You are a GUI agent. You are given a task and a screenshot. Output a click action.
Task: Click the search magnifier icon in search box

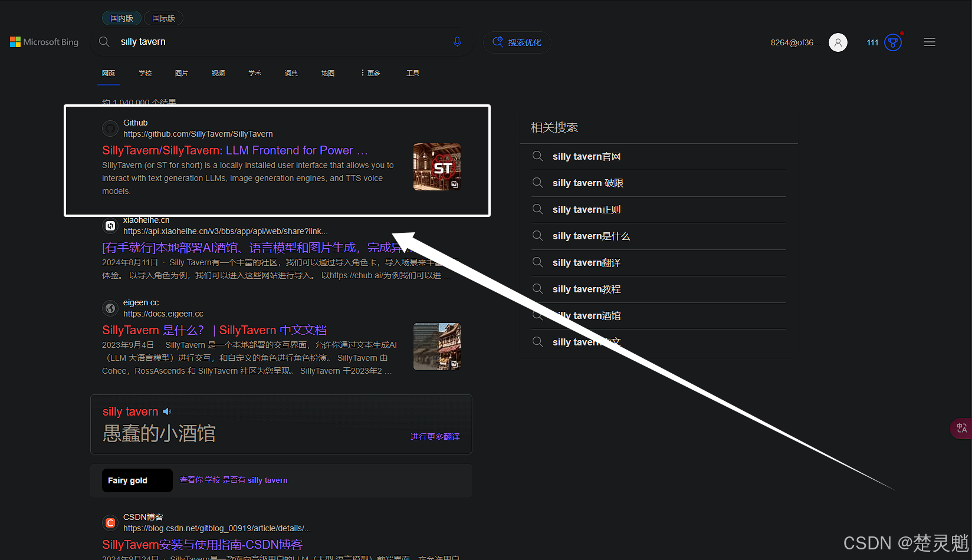104,42
